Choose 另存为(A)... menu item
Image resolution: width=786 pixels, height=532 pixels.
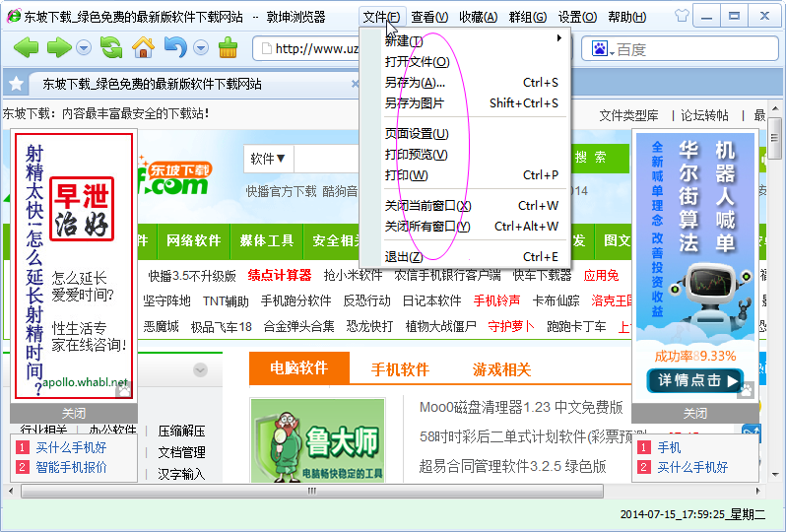475,82
